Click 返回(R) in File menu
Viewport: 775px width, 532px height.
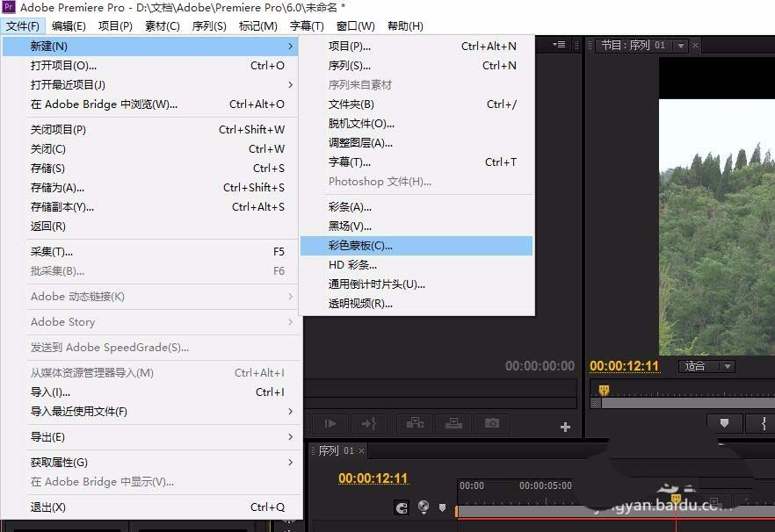point(150,226)
